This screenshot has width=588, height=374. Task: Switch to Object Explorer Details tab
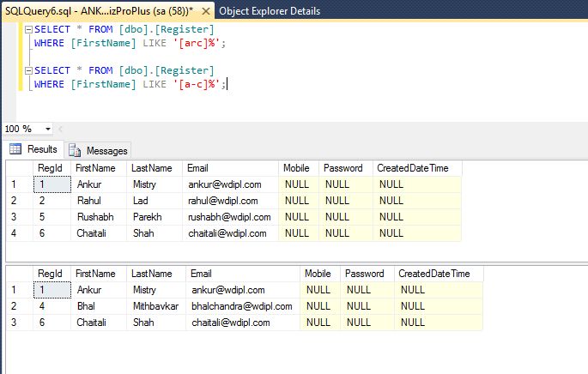269,11
